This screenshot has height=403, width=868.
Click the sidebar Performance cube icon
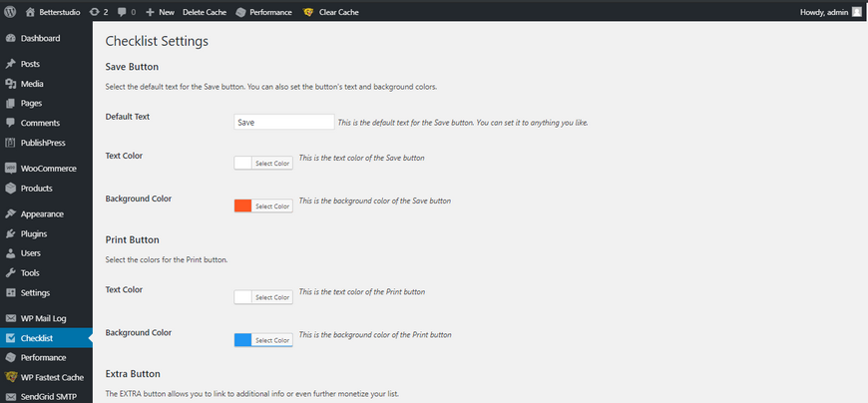pyautogui.click(x=11, y=357)
